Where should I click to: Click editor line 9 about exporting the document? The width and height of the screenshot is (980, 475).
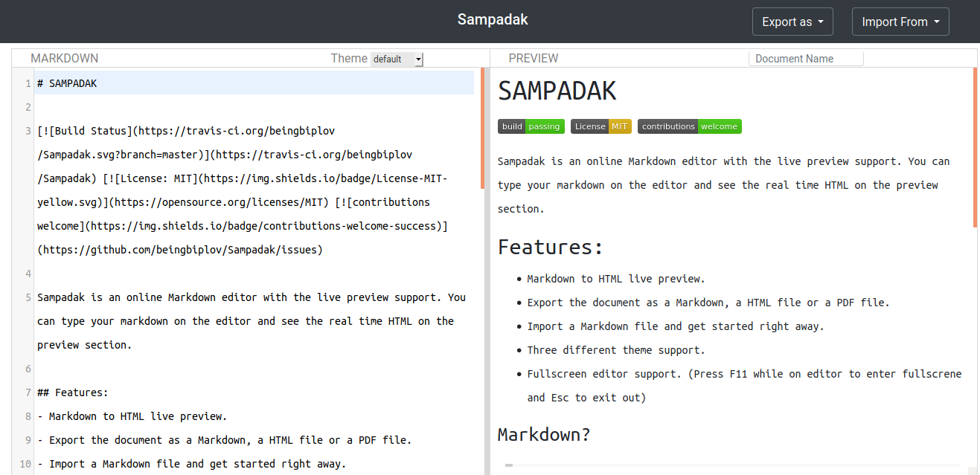[224, 440]
